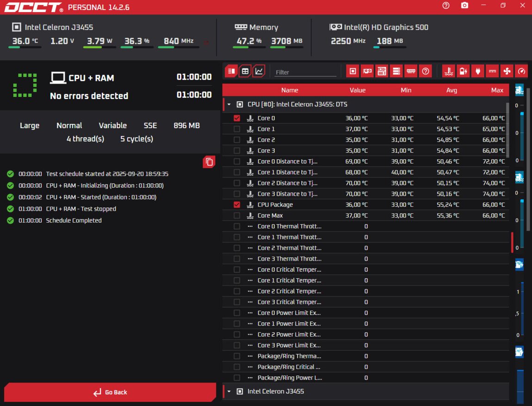Screen dimensions: 532x406
Task: Uncheck the CPU Package checkbox
Action: click(237, 205)
